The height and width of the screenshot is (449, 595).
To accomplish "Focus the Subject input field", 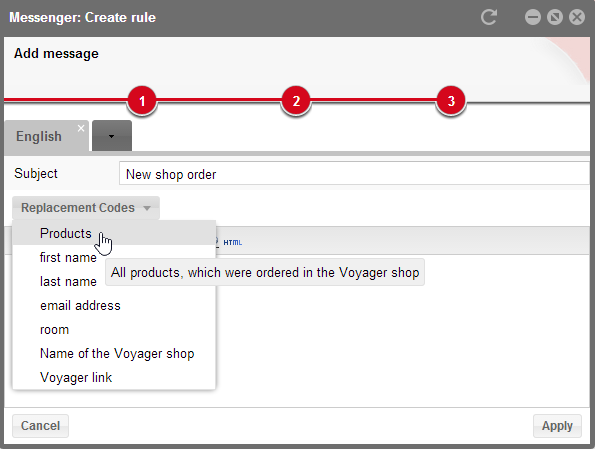I will (354, 174).
